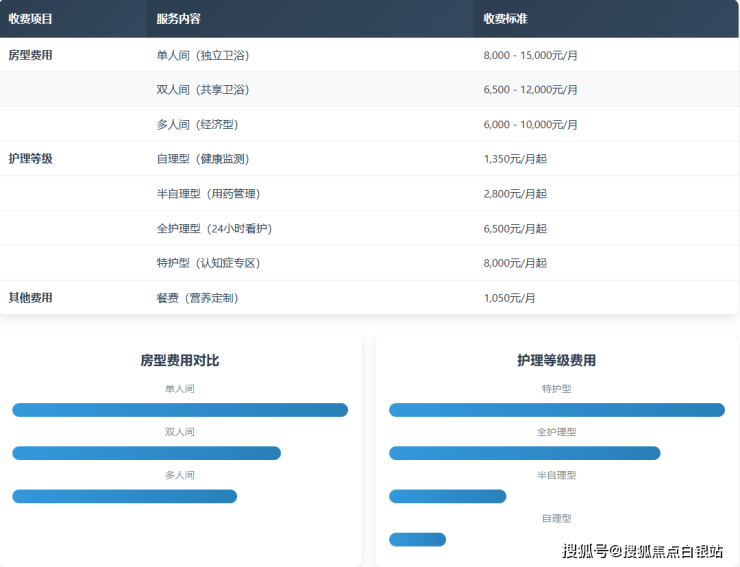Click the 服务内容 column header
Screen dimensions: 740x567
tap(178, 19)
